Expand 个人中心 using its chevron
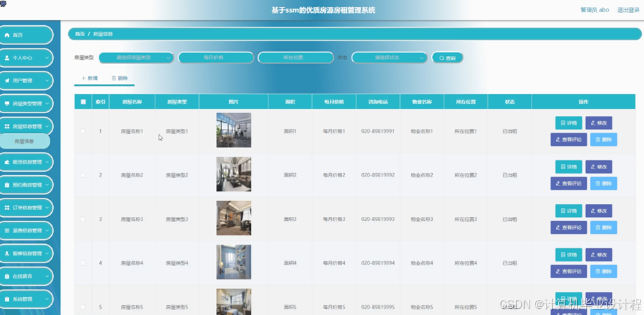 coord(47,59)
